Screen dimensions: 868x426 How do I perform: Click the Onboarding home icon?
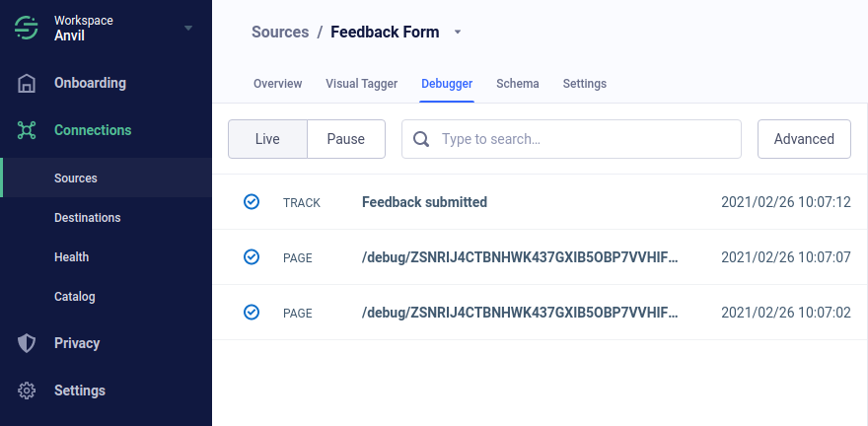27,84
